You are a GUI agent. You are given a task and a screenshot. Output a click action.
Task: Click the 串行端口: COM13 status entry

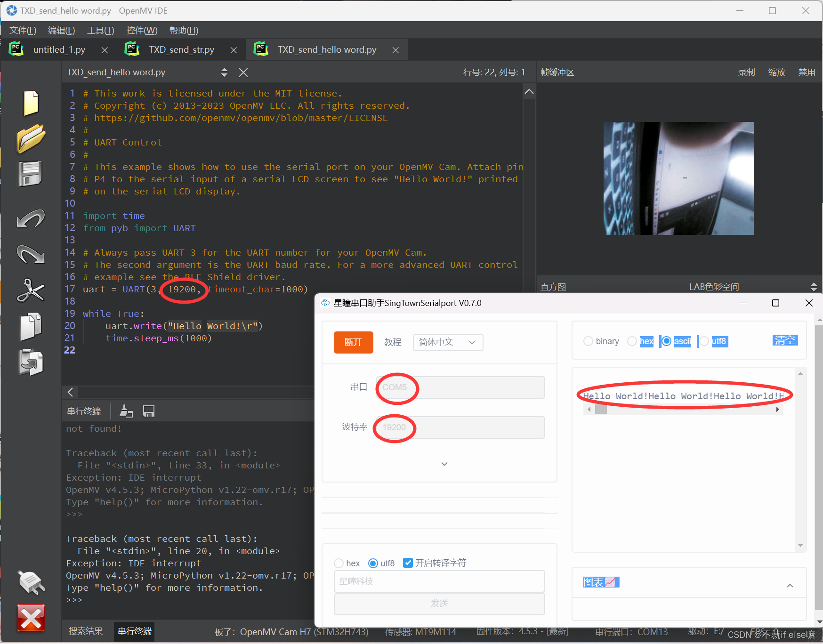(x=631, y=632)
